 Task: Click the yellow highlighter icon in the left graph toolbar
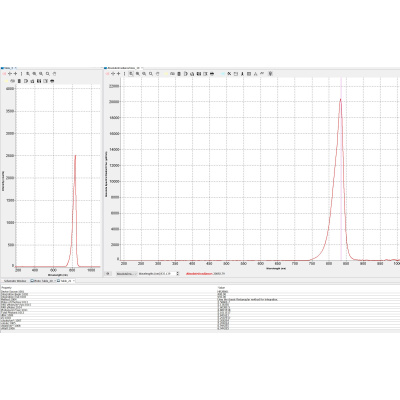pyautogui.click(x=6, y=81)
